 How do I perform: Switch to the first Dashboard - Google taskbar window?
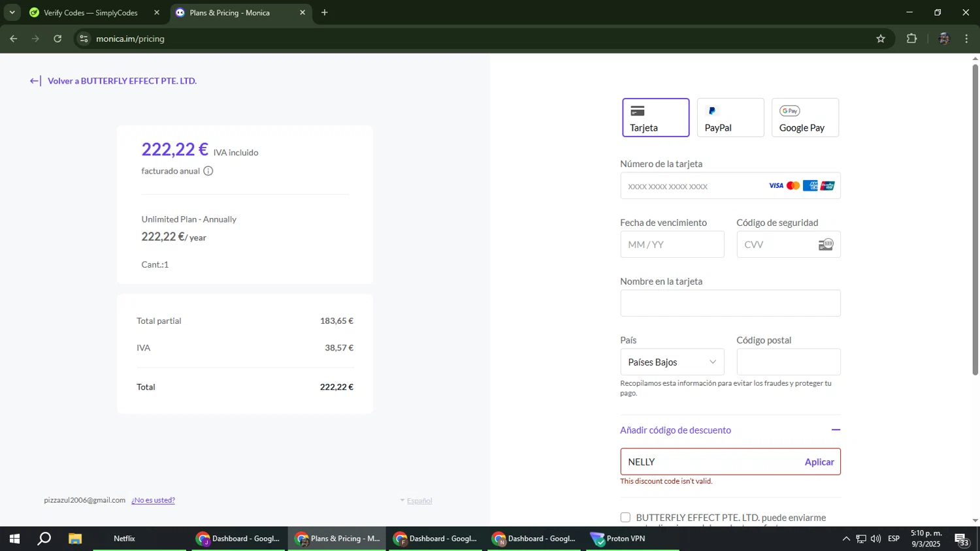coord(238,539)
